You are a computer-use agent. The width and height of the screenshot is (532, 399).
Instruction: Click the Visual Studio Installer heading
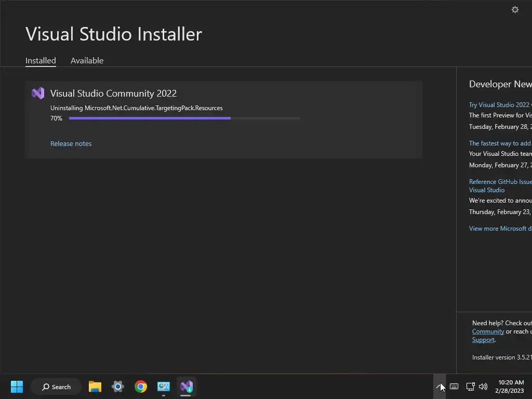(x=114, y=34)
